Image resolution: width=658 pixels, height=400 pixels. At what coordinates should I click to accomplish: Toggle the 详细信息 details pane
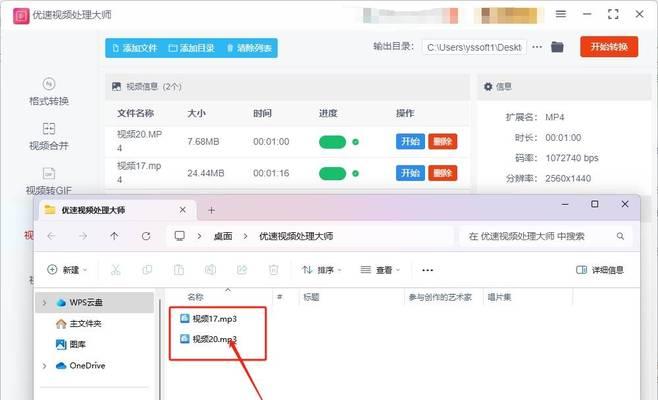pos(600,270)
